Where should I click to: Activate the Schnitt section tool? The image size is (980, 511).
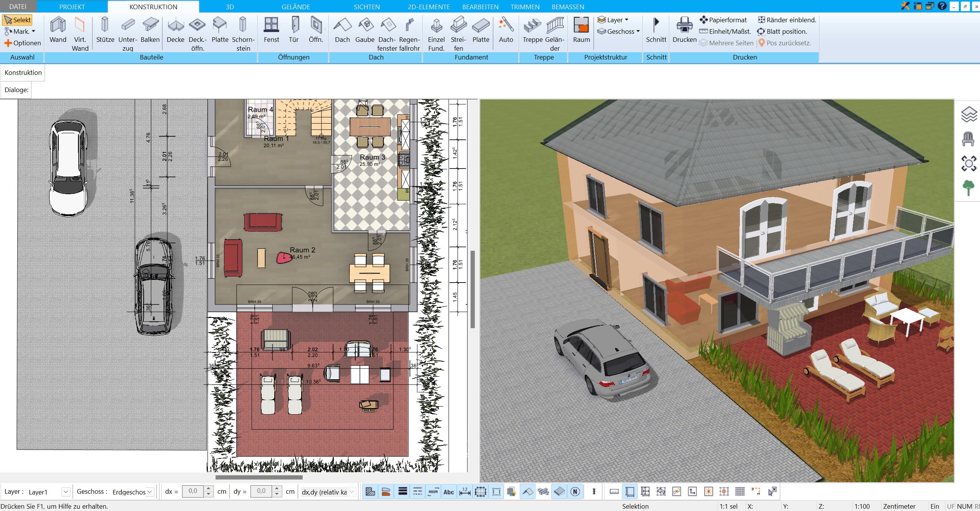coord(656,30)
